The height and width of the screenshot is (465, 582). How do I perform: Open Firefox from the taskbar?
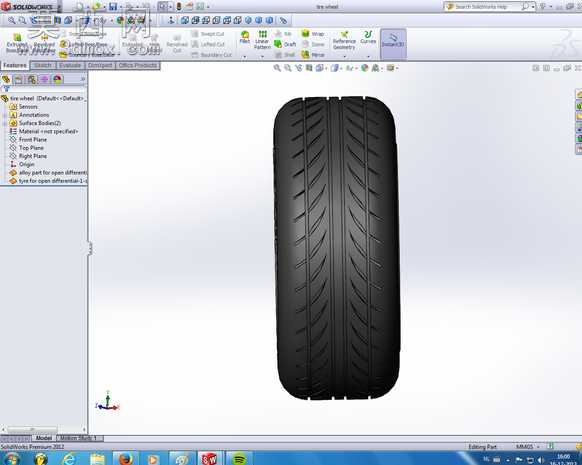125,459
